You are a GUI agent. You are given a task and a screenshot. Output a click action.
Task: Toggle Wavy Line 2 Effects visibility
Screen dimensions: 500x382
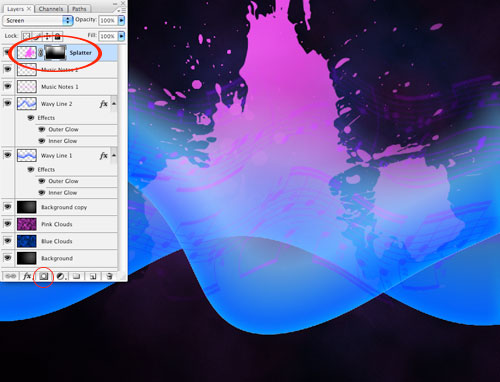point(31,118)
